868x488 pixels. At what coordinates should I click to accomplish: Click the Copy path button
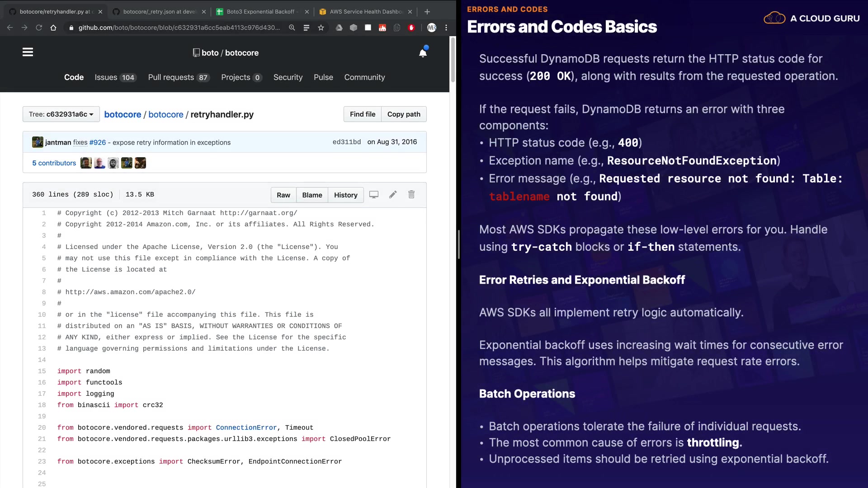tap(404, 114)
